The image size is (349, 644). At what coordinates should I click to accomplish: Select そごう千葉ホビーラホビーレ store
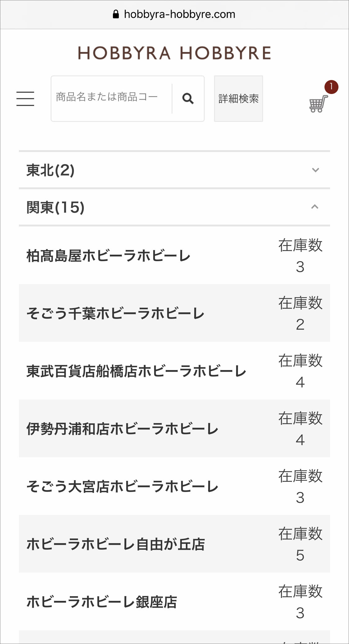coord(115,313)
